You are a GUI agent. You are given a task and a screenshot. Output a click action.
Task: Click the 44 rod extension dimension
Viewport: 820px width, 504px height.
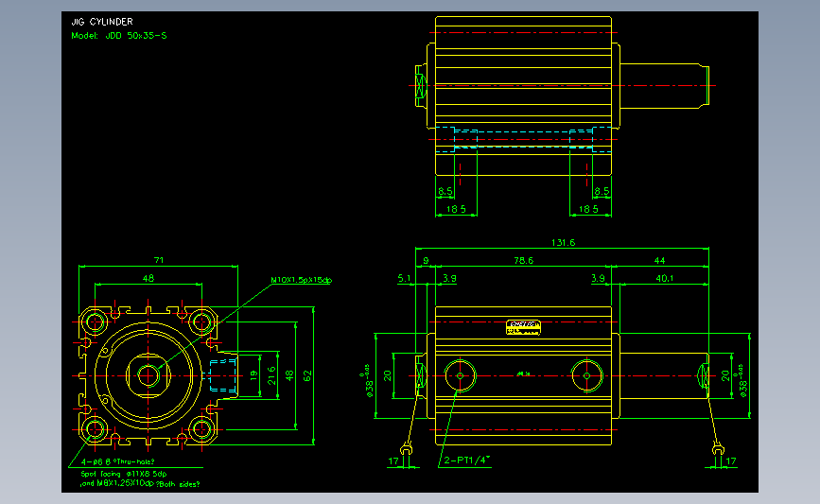coord(659,260)
